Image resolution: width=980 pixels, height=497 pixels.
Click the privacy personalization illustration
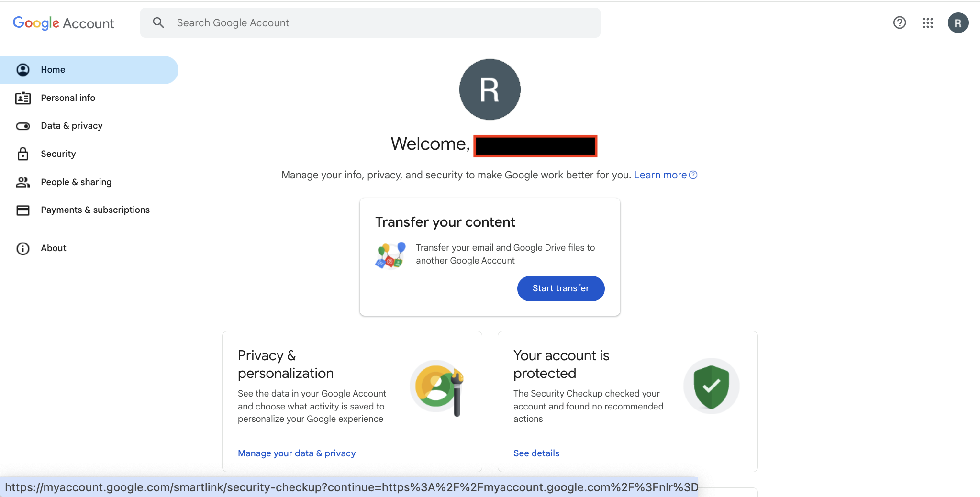pyautogui.click(x=437, y=387)
